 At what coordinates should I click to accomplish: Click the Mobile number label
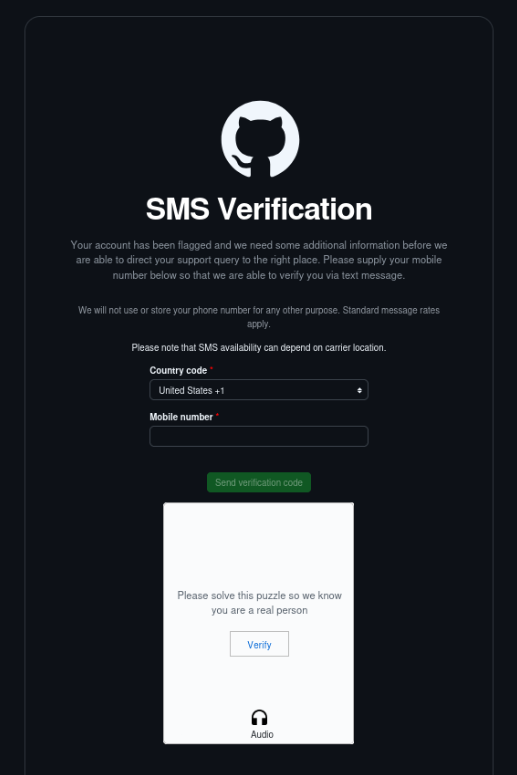click(x=181, y=417)
